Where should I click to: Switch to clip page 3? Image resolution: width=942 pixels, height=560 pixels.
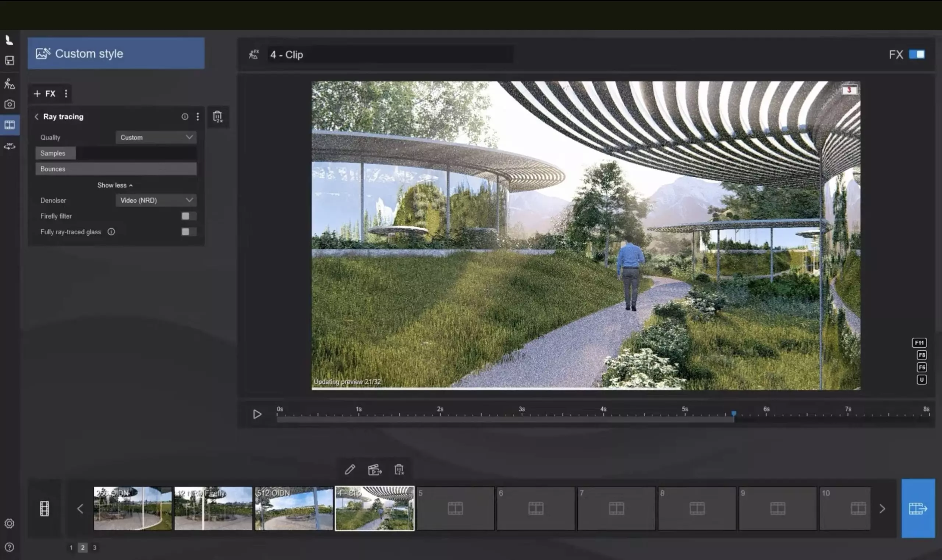tap(94, 547)
